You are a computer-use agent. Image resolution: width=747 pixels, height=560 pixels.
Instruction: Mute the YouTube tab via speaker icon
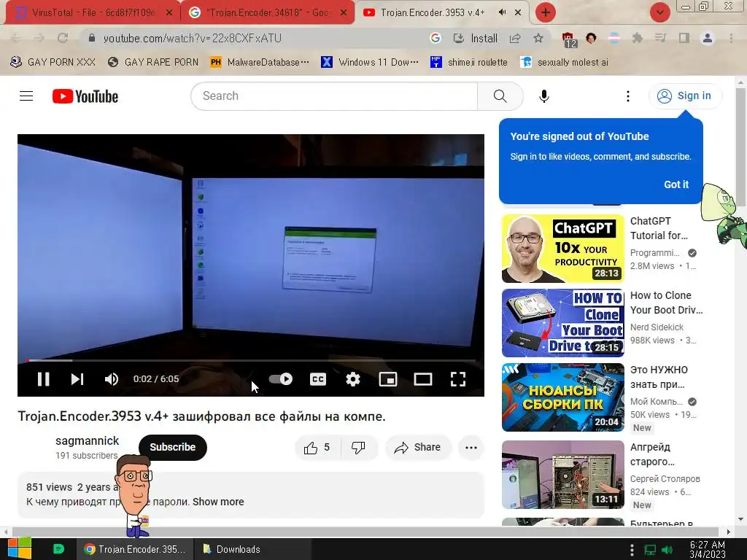tap(502, 12)
